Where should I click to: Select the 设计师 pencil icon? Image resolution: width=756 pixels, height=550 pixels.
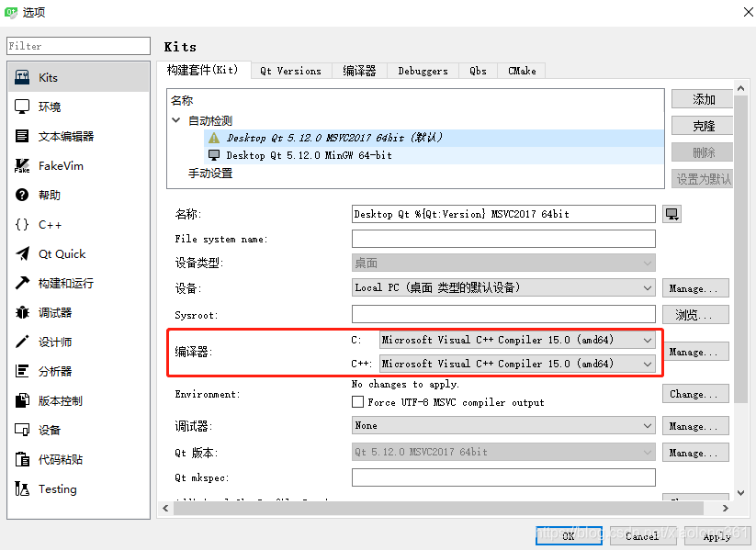coord(22,342)
